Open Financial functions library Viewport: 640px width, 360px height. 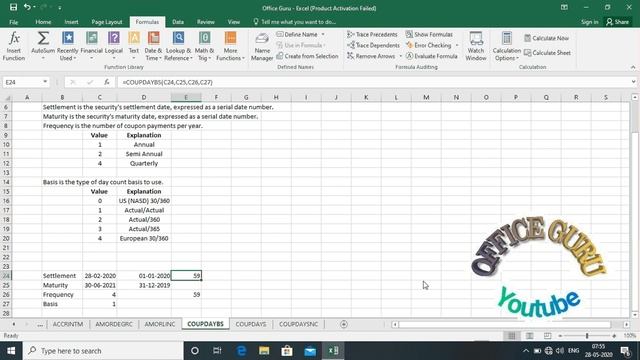(91, 46)
